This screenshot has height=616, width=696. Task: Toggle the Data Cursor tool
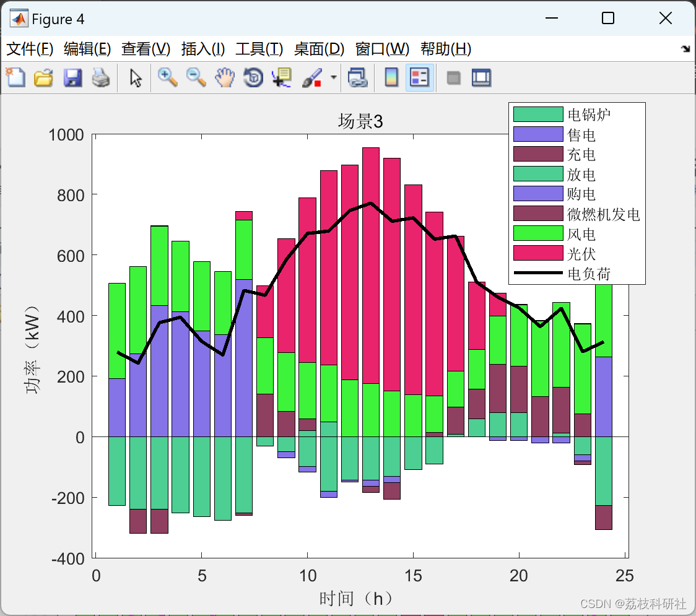click(281, 77)
